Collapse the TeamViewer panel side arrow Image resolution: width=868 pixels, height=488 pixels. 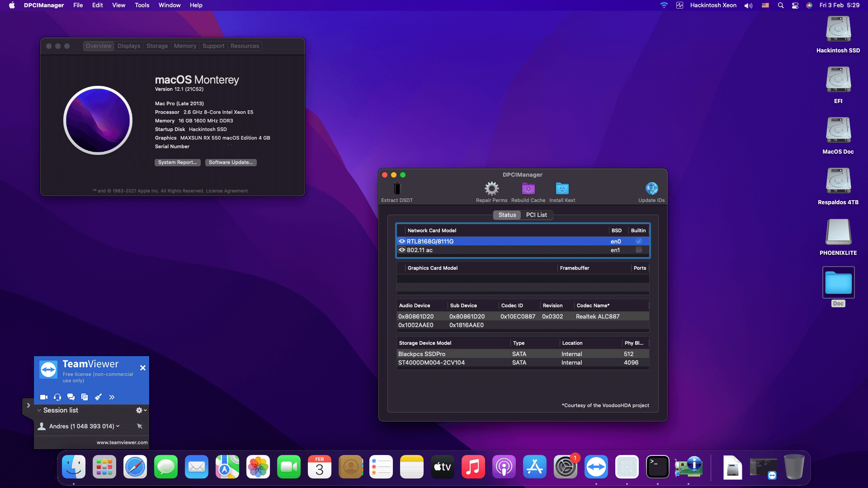click(28, 405)
